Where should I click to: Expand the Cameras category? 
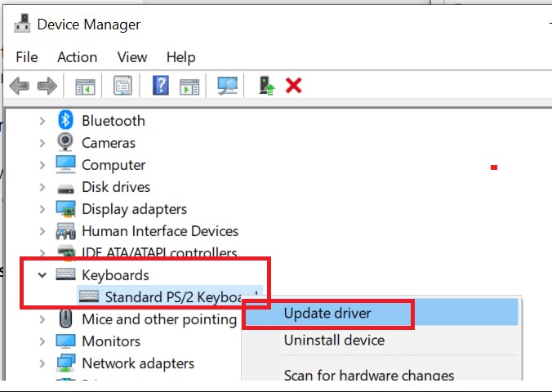tap(42, 143)
